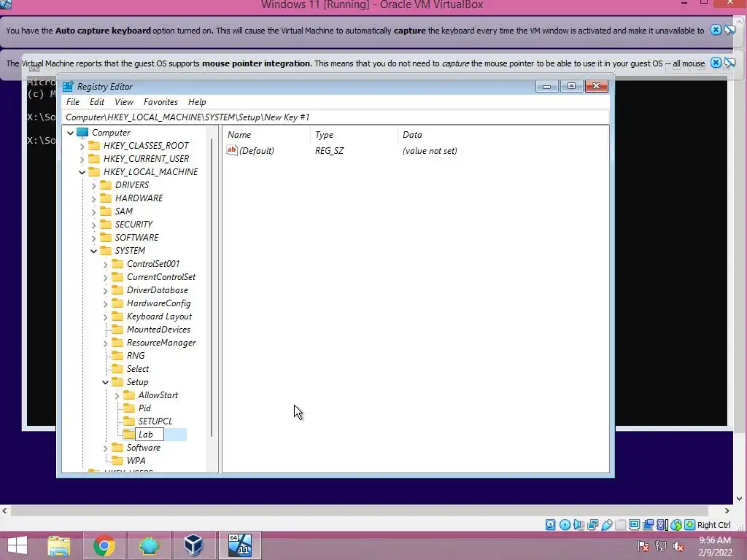Open the Edit menu in Registry Editor
747x560 pixels.
pos(97,102)
